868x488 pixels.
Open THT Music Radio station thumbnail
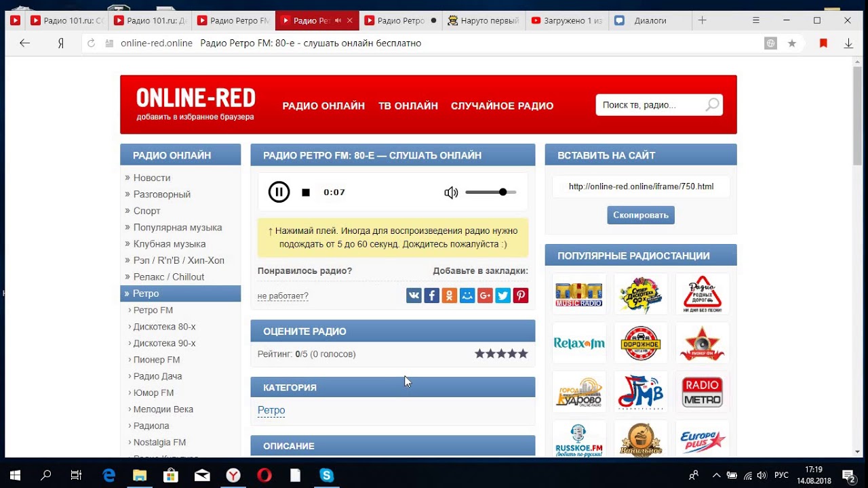[x=579, y=294]
